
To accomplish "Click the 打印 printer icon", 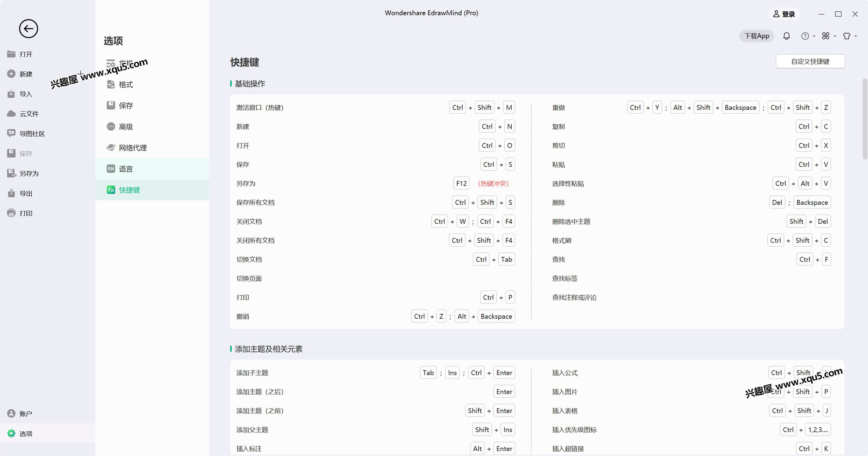I will point(11,213).
